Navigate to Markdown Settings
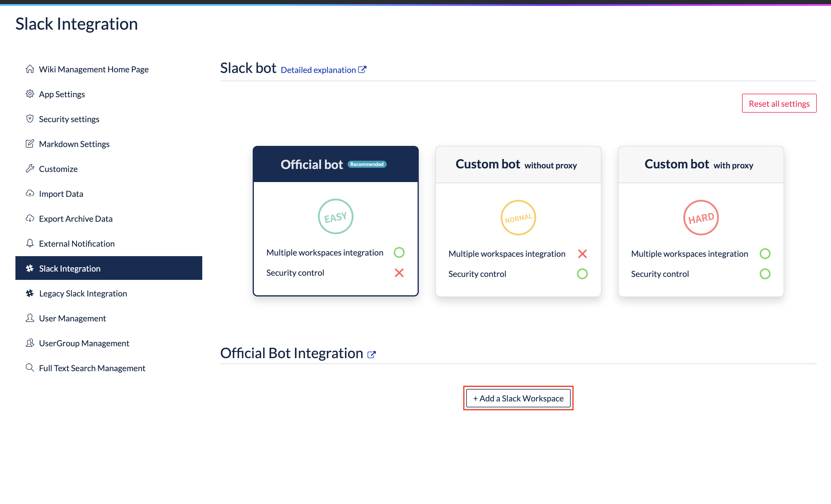Viewport: 831px width, 504px height. (x=109, y=144)
